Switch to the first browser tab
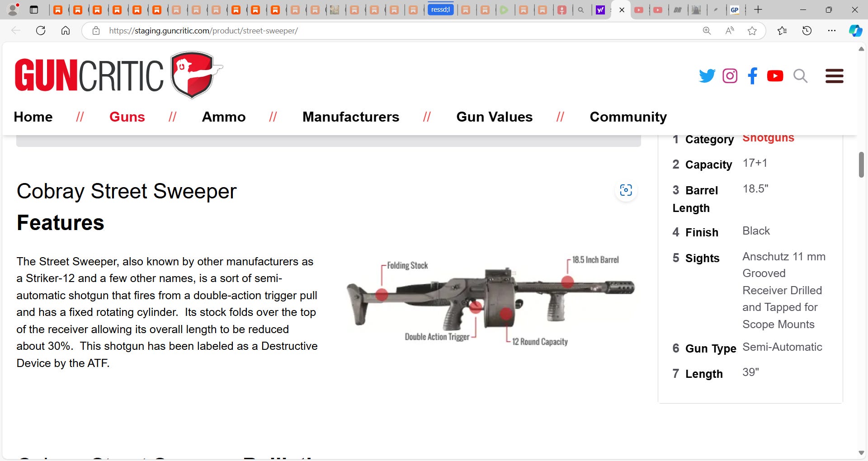The height and width of the screenshot is (461, 868). click(58, 10)
